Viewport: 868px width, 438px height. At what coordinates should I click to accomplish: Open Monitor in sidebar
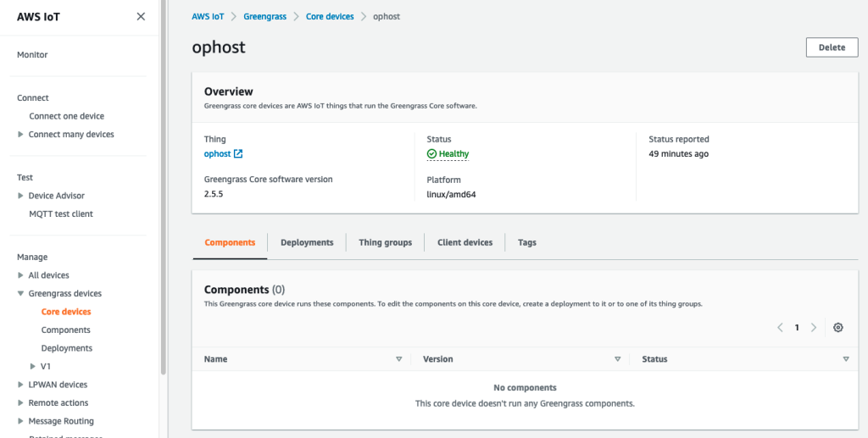point(32,55)
